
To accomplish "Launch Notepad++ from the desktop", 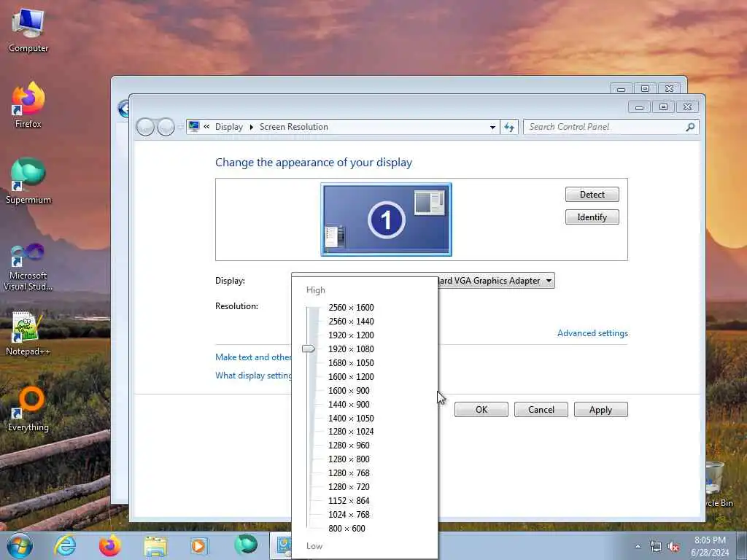I will [28, 333].
